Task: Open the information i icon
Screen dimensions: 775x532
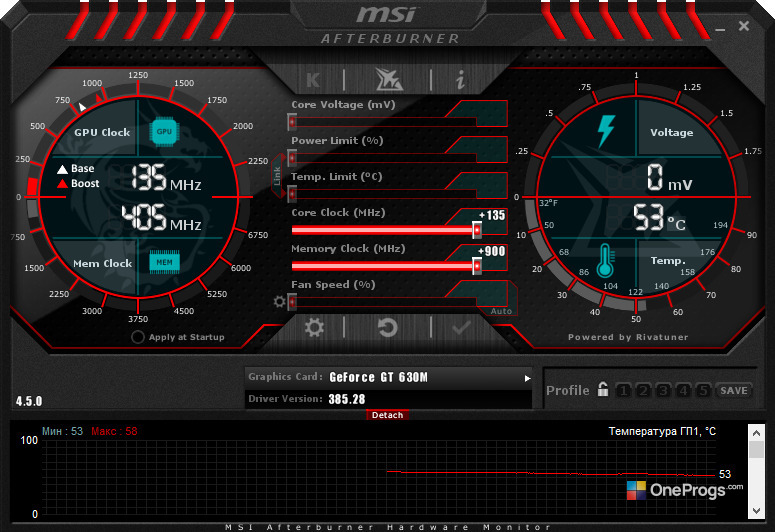Action: 461,79
